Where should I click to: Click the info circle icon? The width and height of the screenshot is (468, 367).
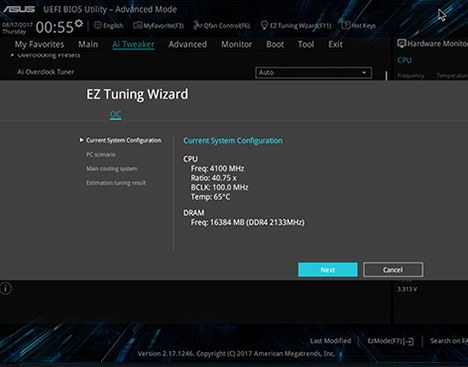6,288
